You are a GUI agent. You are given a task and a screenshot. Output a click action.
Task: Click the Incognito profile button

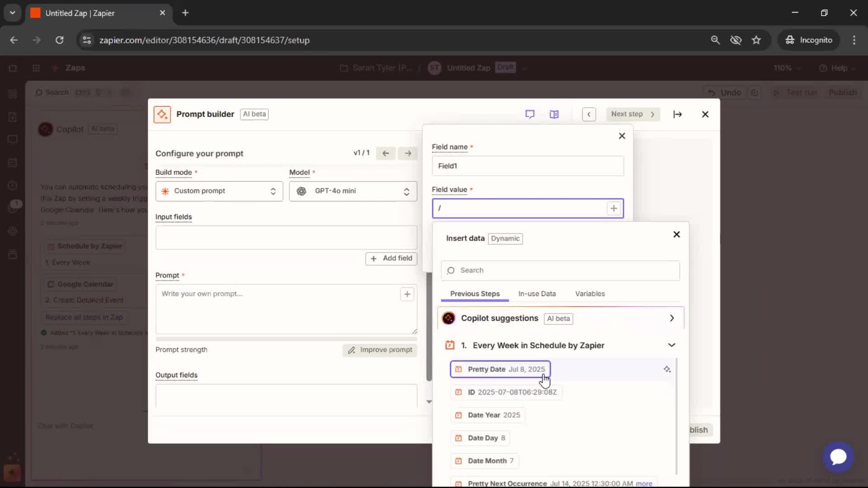point(809,40)
